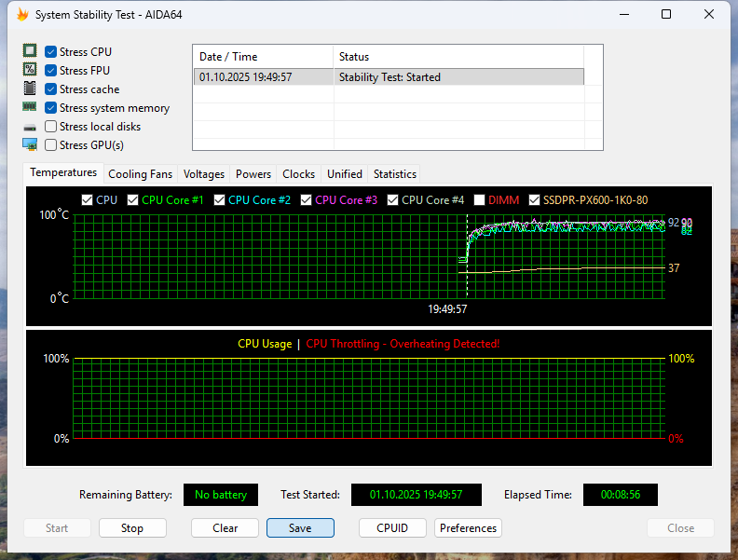Click the FPU percent icon beside Stress FPU
Image resolution: width=738 pixels, height=560 pixels.
[x=30, y=70]
